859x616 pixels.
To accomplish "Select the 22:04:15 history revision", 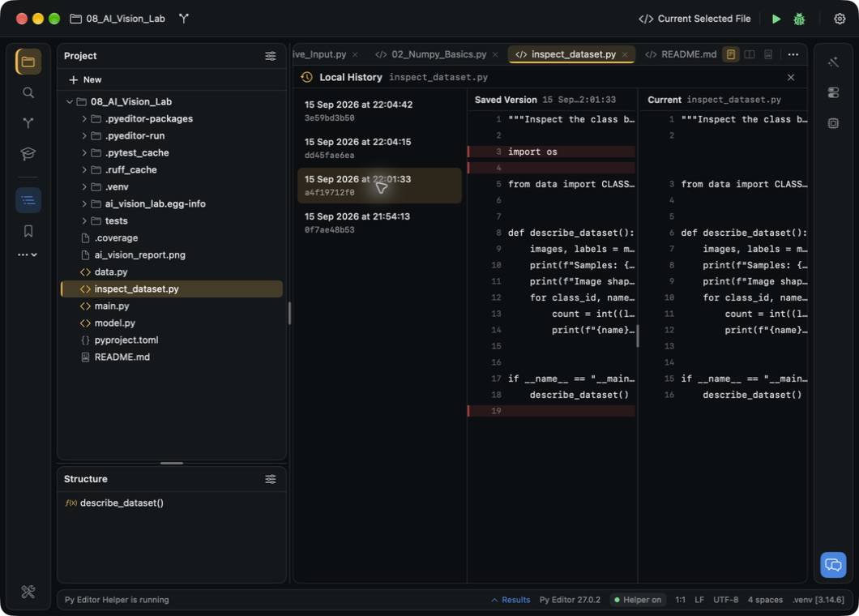I will click(x=379, y=148).
